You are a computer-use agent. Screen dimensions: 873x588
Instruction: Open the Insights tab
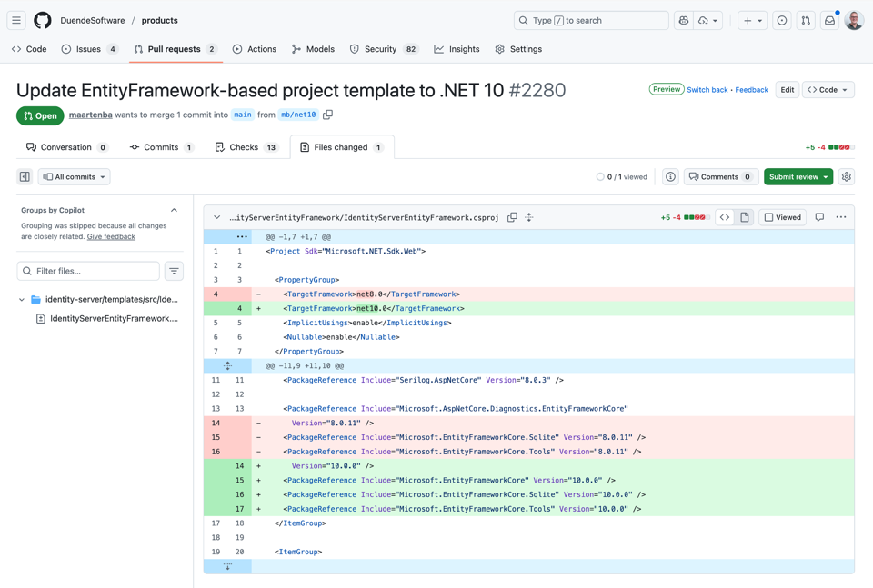(457, 49)
